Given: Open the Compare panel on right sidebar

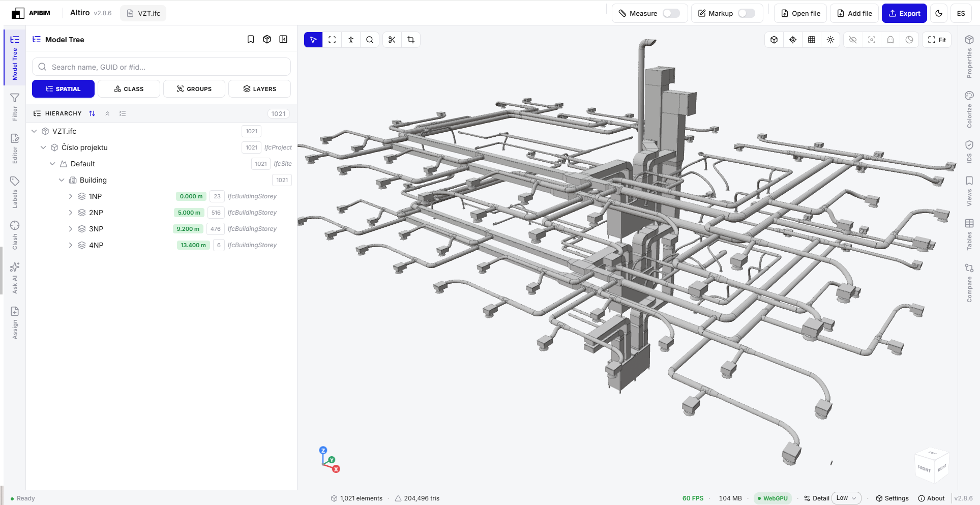Looking at the screenshot, I should (x=969, y=283).
